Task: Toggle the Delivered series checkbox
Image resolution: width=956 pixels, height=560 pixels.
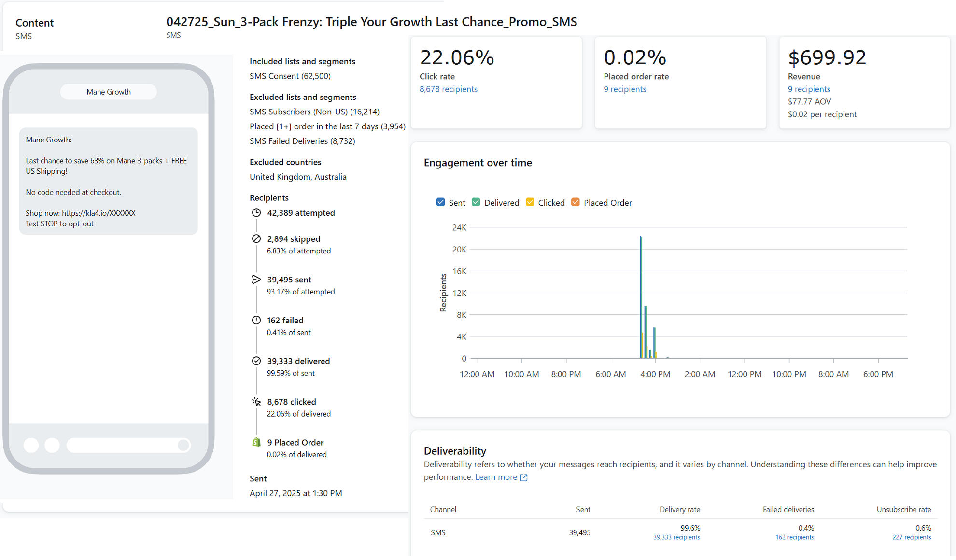Action: (x=476, y=202)
